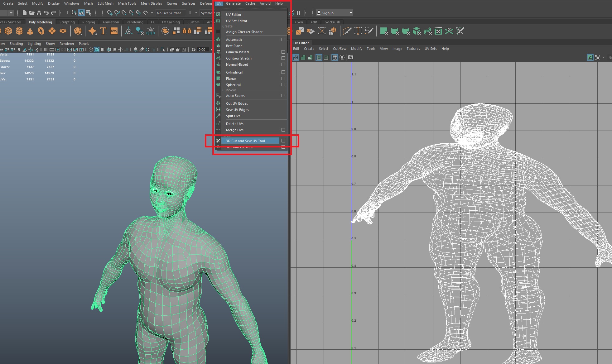Click the polygon type text tool icon

[x=103, y=31]
